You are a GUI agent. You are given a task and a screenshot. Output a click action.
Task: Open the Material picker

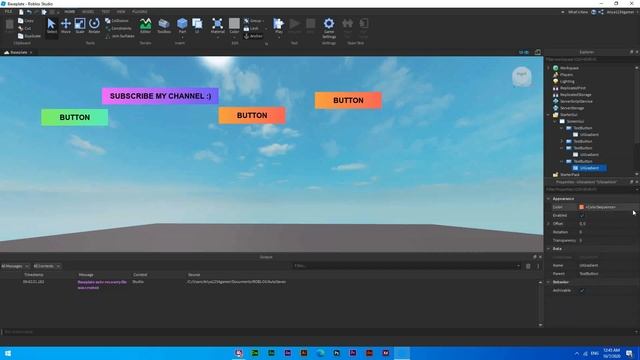(218, 26)
